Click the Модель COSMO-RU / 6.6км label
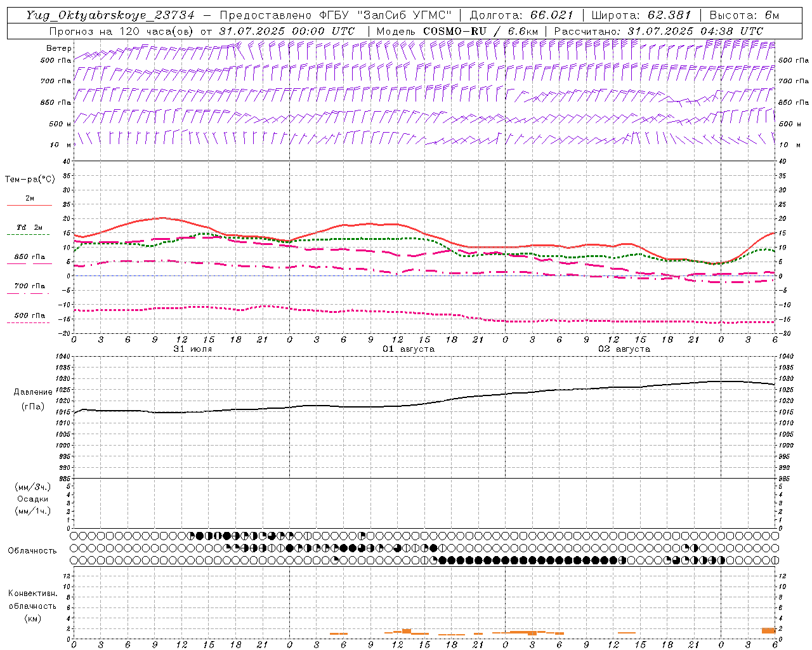This screenshot has height=650, width=812. coord(457,31)
